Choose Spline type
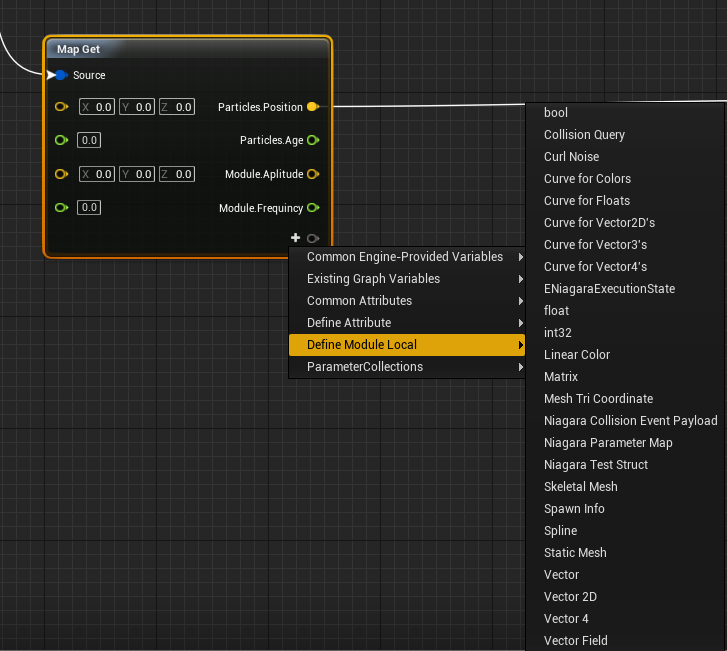Image resolution: width=727 pixels, height=651 pixels. 625,531
